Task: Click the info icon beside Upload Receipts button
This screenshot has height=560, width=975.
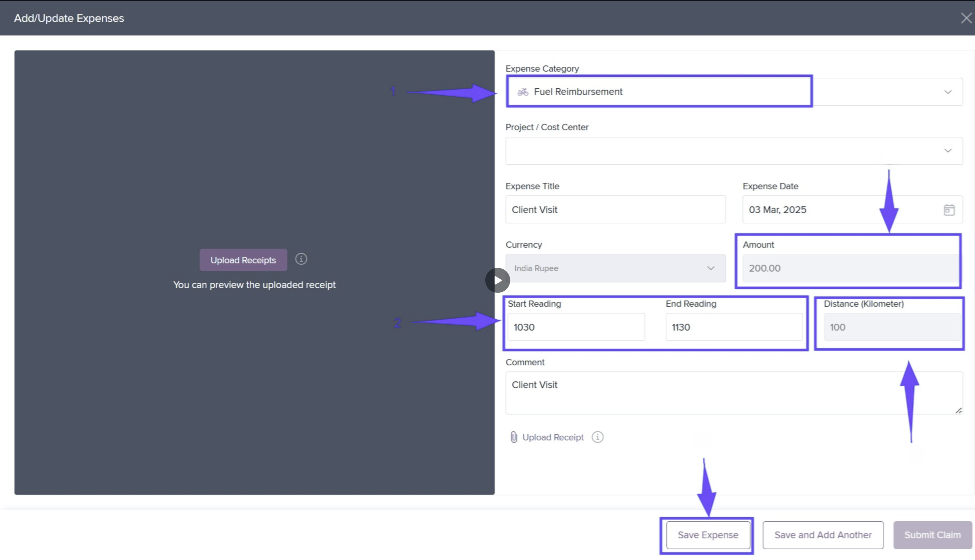Action: 301,259
